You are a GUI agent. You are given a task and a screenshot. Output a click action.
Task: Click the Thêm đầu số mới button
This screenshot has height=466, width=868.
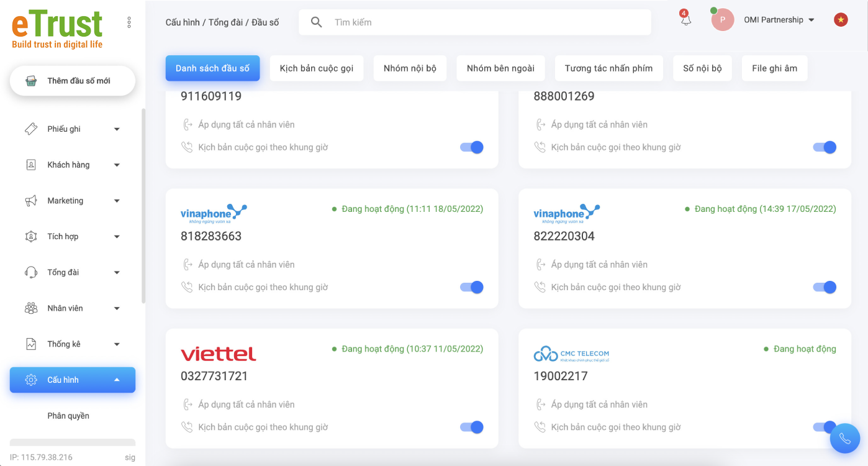click(73, 81)
